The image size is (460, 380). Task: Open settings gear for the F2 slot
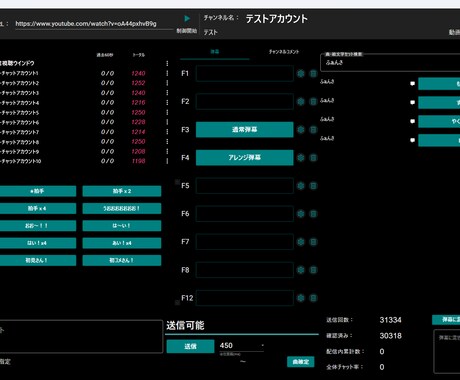[x=301, y=102]
